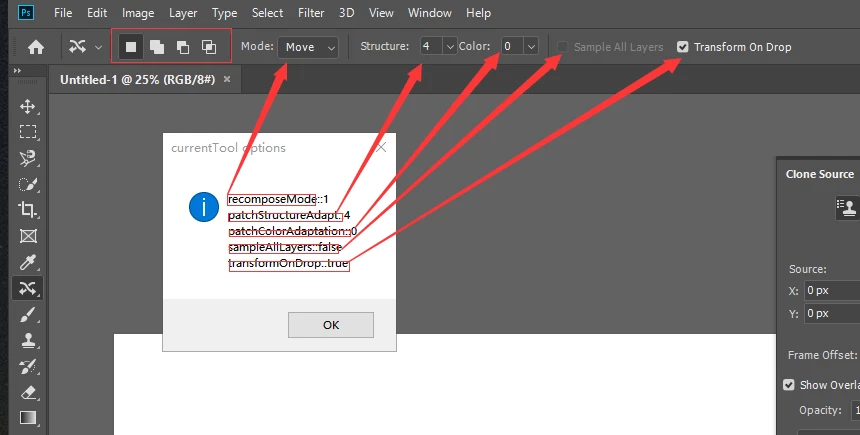This screenshot has width=860, height=435.
Task: Select the Brush tool
Action: coord(28,314)
